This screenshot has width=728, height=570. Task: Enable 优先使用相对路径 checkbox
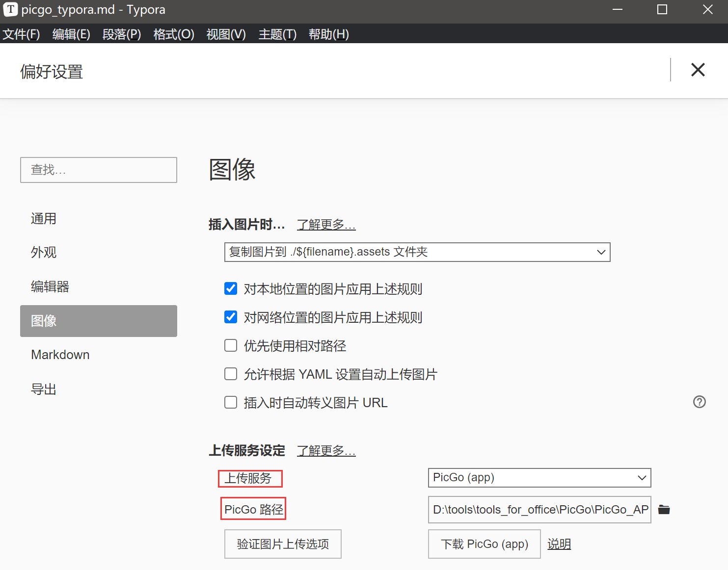click(231, 345)
